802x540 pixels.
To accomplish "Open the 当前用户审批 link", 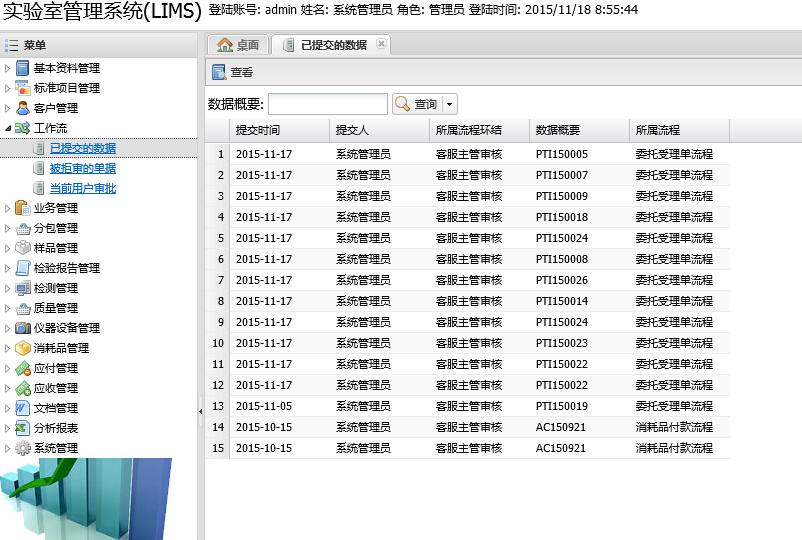I will [83, 188].
